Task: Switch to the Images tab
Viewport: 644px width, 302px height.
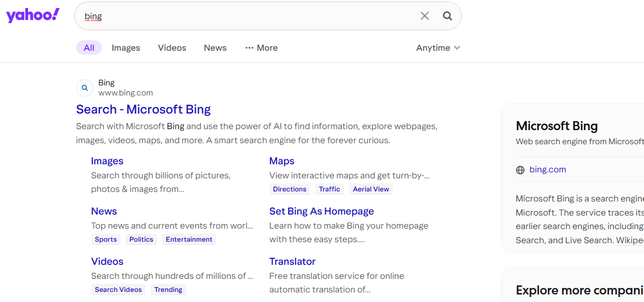Action: [126, 48]
